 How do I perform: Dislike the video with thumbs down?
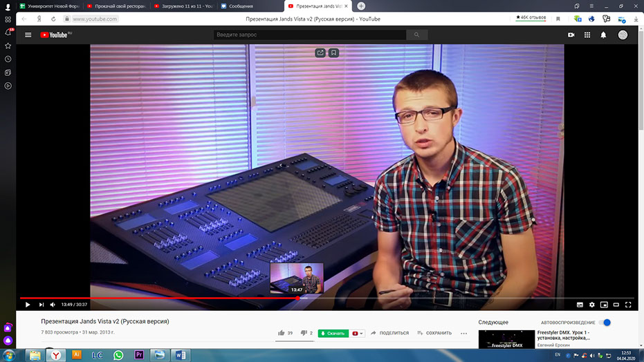[x=303, y=333]
